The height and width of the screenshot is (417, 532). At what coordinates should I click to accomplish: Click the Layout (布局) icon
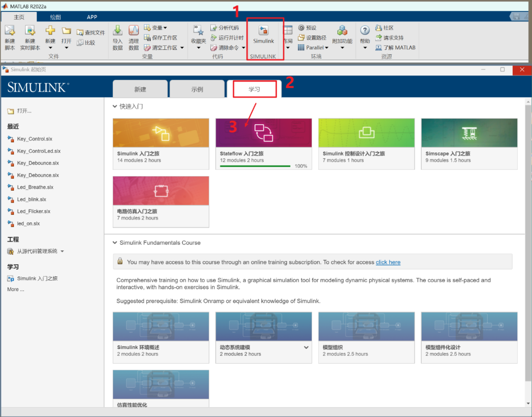288,31
